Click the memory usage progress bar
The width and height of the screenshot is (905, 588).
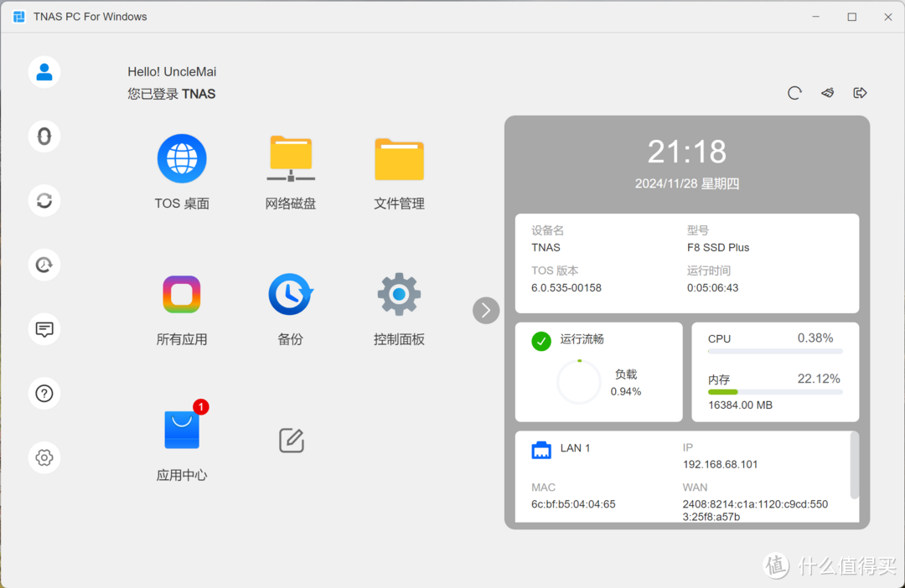tap(775, 392)
